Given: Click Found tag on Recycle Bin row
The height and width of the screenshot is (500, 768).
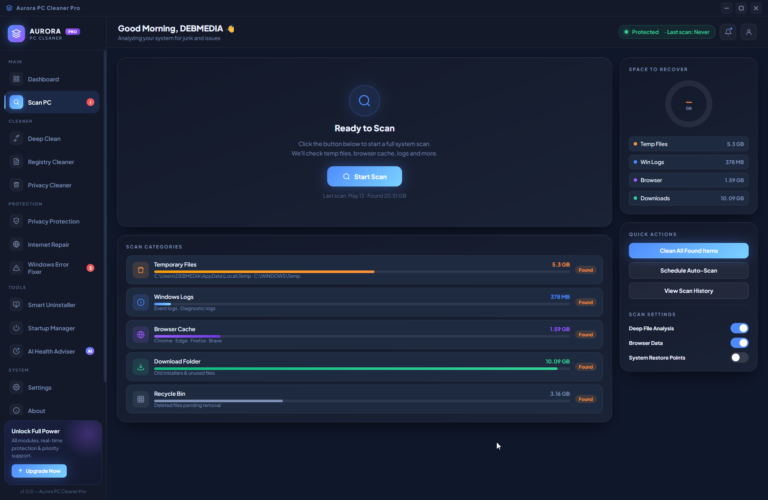Looking at the screenshot, I should click(585, 399).
